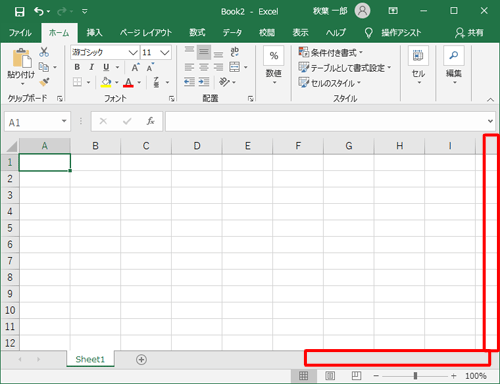Paste using the 貼り付け clipboard icon
This screenshot has height=384, width=500.
point(22,58)
